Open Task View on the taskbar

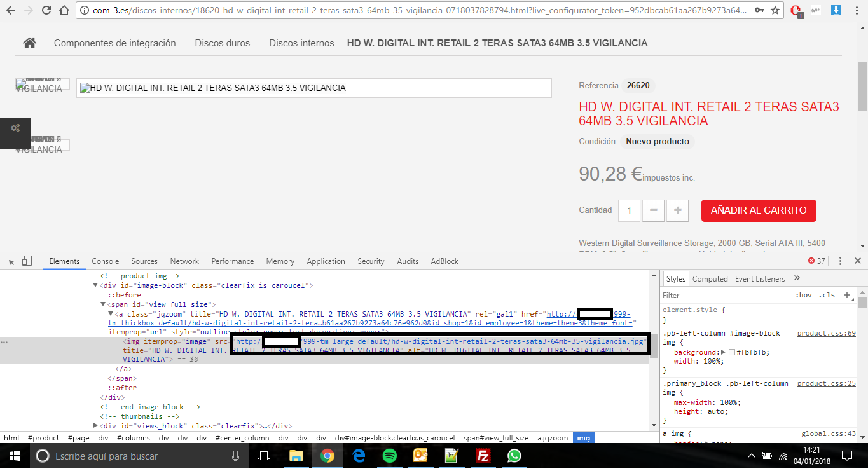(264, 456)
